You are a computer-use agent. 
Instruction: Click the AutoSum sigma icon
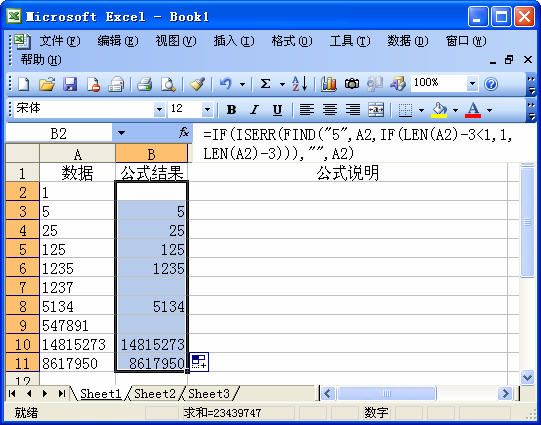point(265,84)
